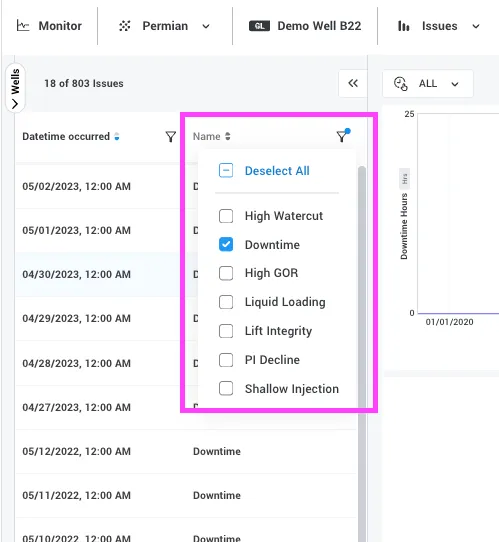Viewport: 499px width, 542px height.
Task: Click the Downtime Hours axis title
Action: 404,226
